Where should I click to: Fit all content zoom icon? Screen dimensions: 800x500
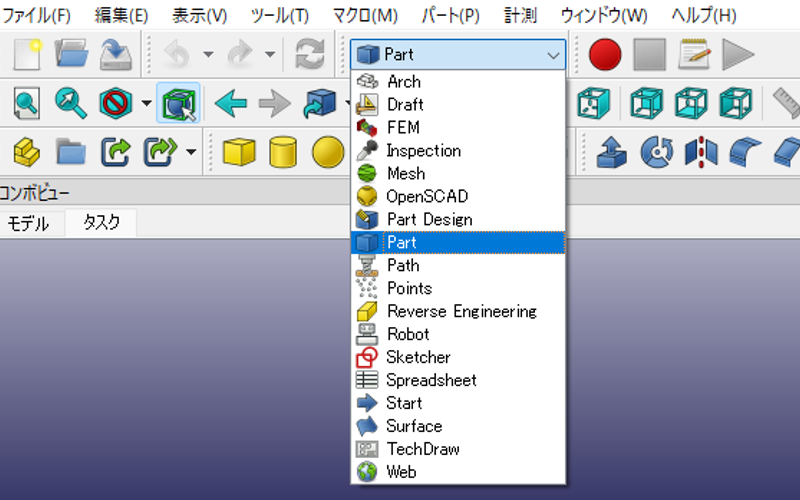pos(27,104)
